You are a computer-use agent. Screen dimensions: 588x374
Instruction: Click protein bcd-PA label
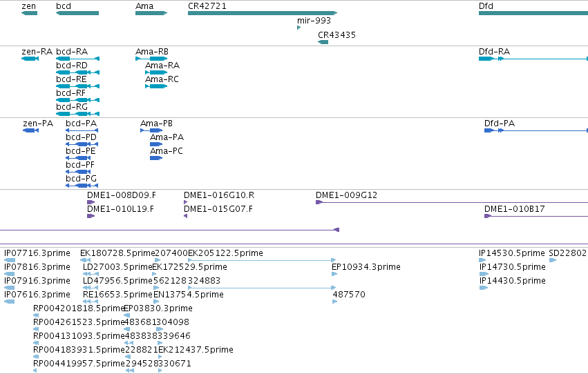(x=82, y=124)
